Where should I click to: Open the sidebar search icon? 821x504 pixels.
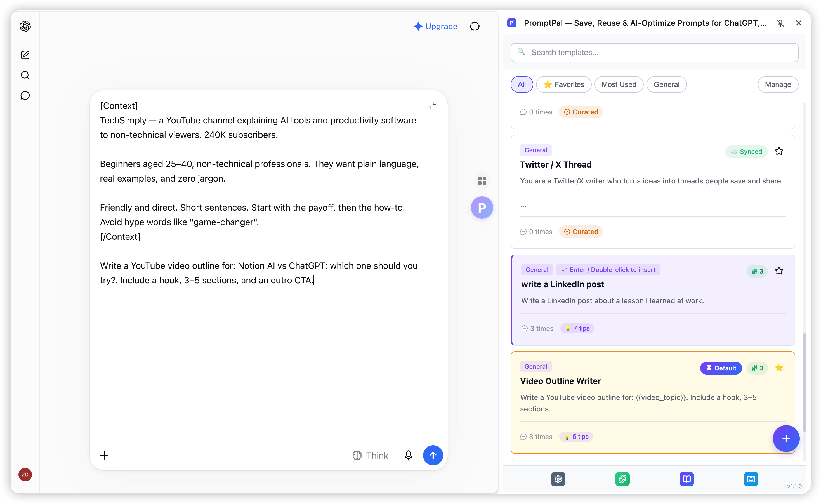pyautogui.click(x=25, y=75)
